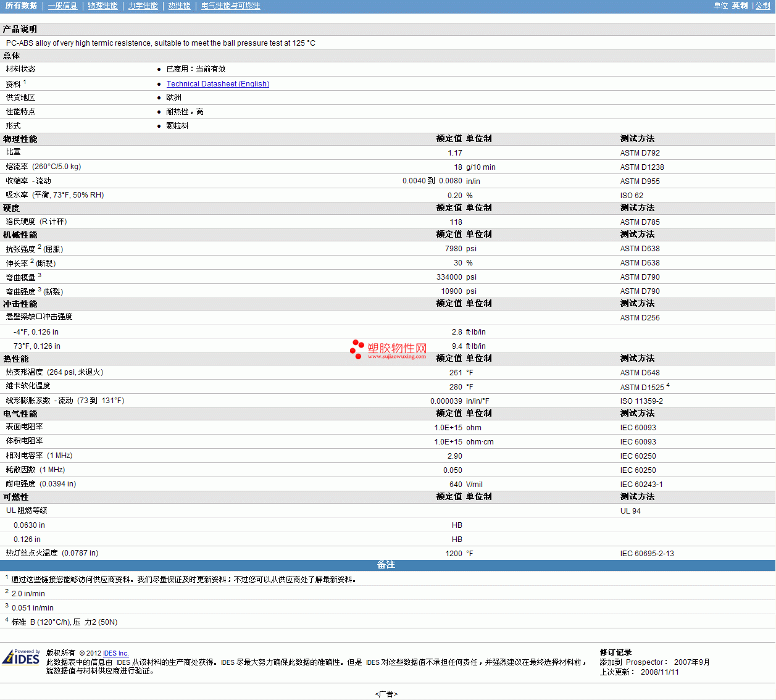Open the 一般信息 tab
Screen dimensions: 776x700
(62, 6)
